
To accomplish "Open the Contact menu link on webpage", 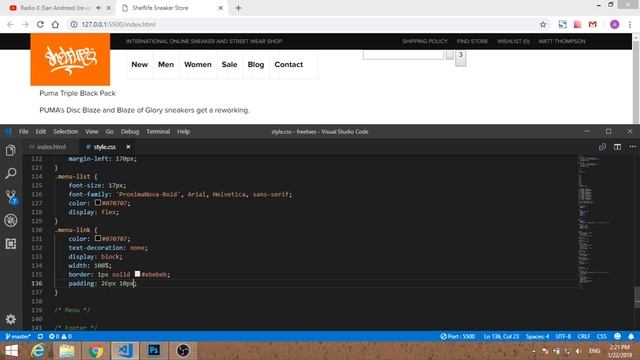I will [x=289, y=64].
